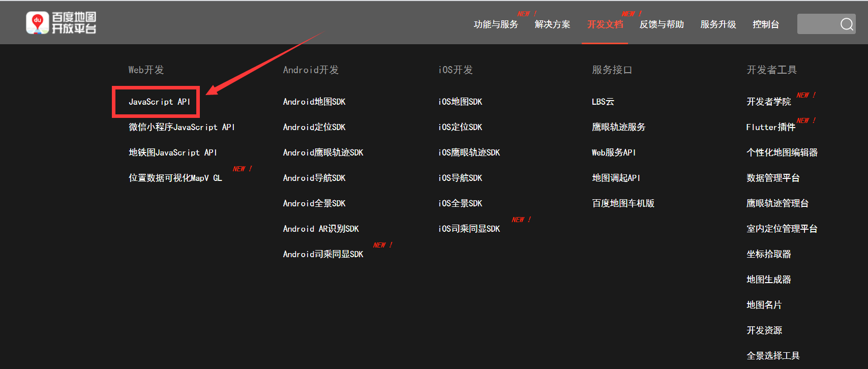Open 地图生成器 tool link
Image resolution: width=868 pixels, height=369 pixels.
pyautogui.click(x=769, y=280)
